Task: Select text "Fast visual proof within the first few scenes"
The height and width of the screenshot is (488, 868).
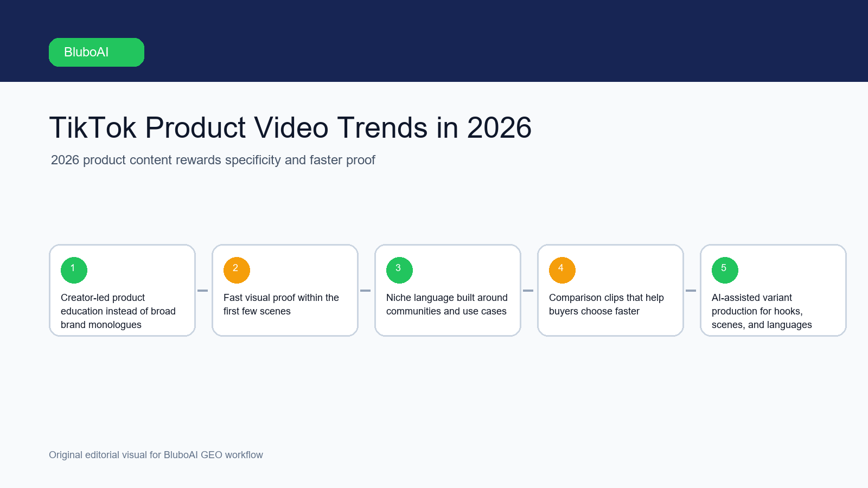Action: 281,304
